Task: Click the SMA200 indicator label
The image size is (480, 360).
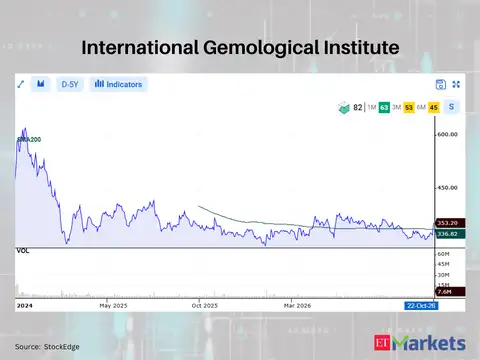Action: (29, 139)
